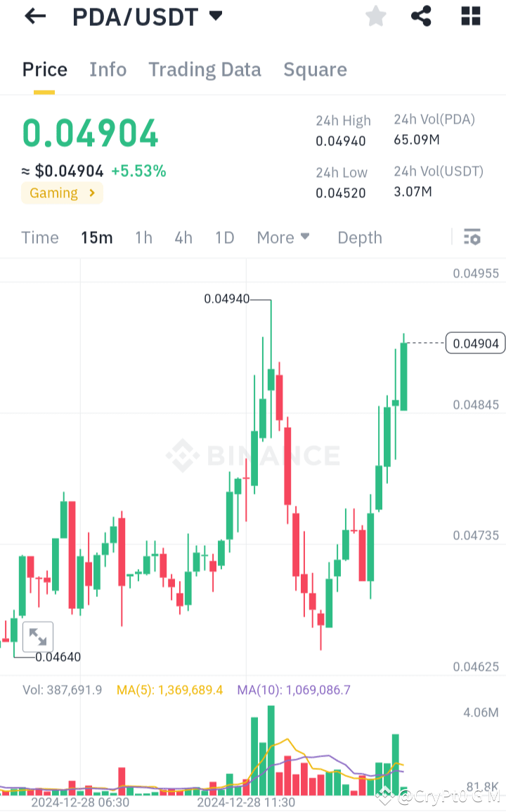Expand the chart with the fullscreen icon
This screenshot has width=506, height=812.
[x=39, y=636]
